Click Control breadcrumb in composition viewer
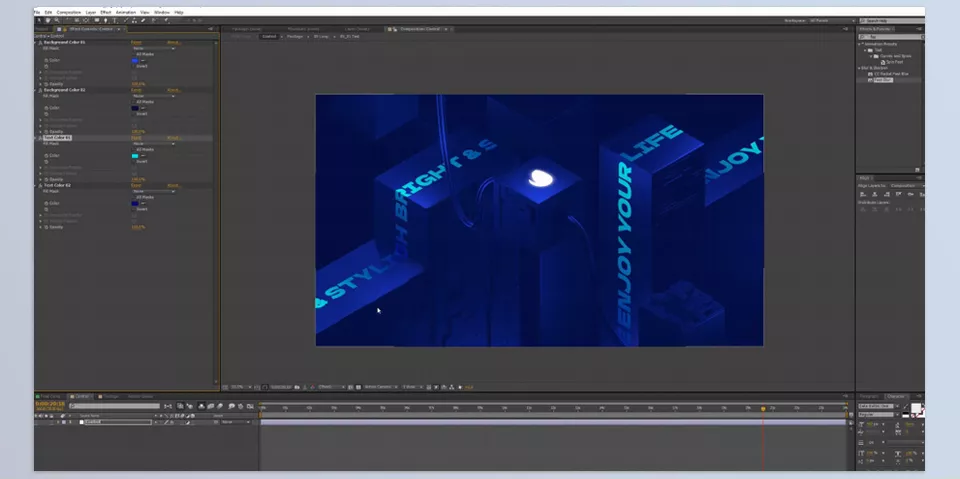 [268, 36]
